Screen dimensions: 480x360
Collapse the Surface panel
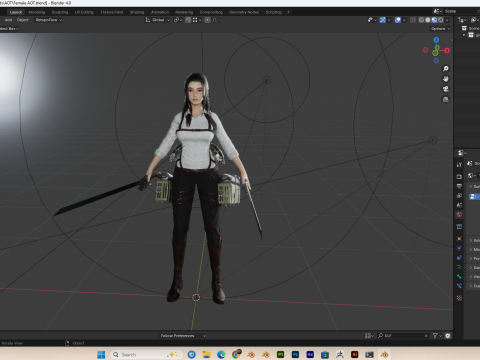pos(474,186)
